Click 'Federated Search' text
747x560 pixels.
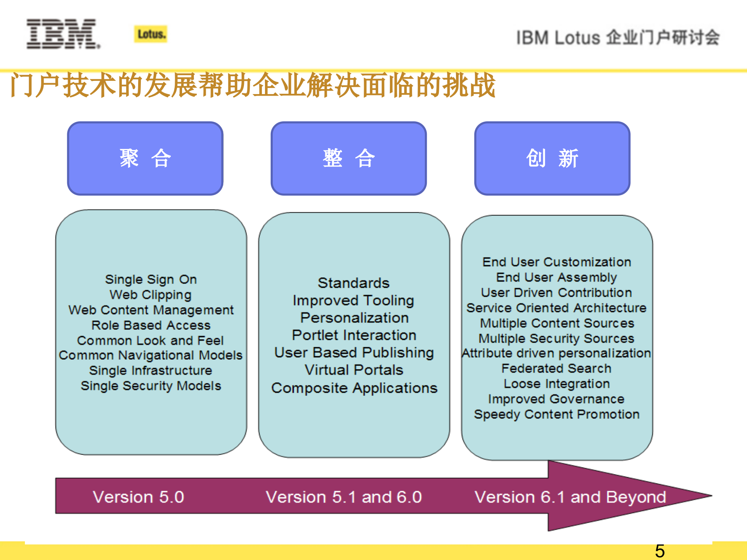556,368
